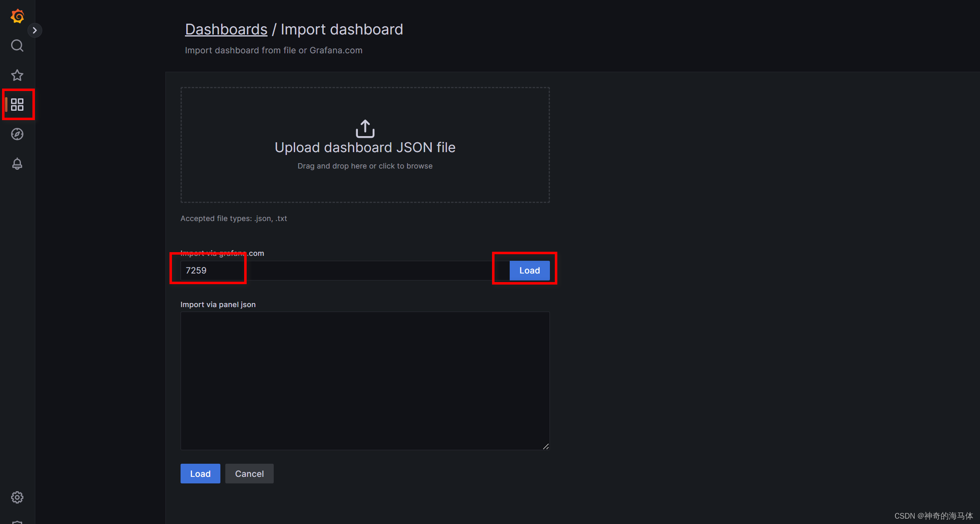
Task: Go to the Dashboards breadcrumb link
Action: (226, 30)
